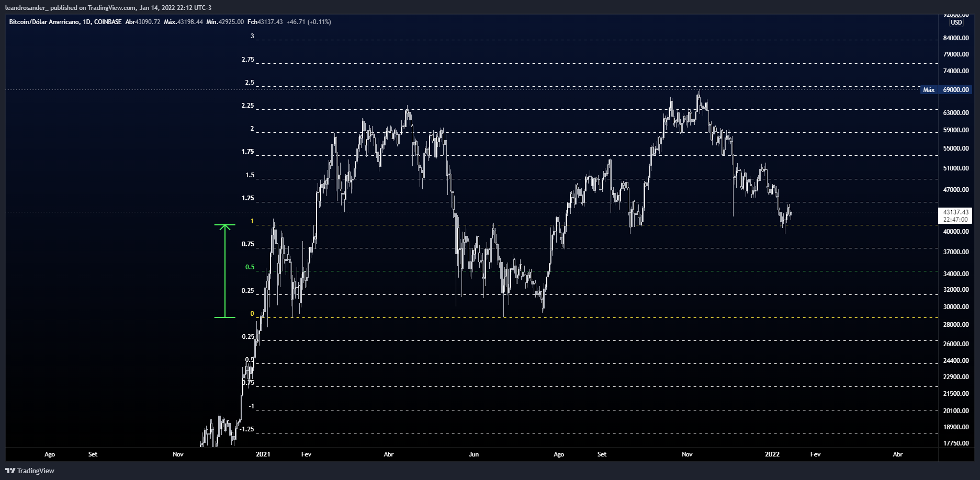Screen dimensions: 980x480
Task: Select the Fibonacci level label 2.25
Action: tap(248, 106)
